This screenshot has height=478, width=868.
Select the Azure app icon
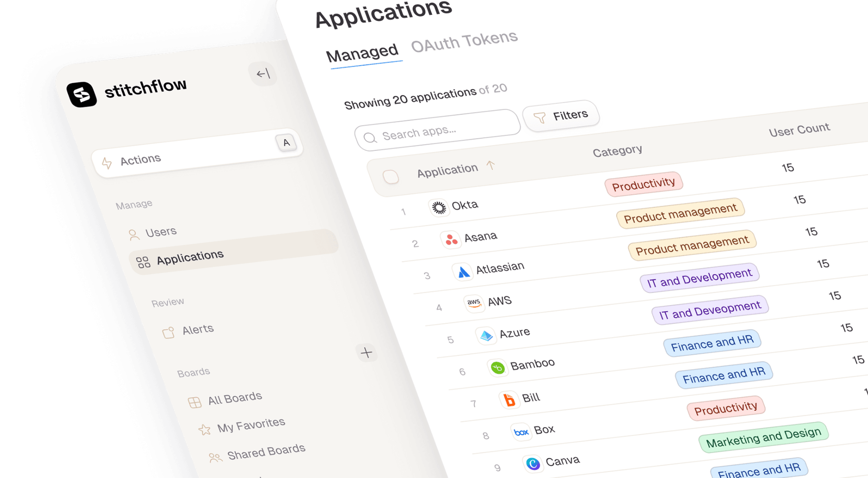[486, 335]
